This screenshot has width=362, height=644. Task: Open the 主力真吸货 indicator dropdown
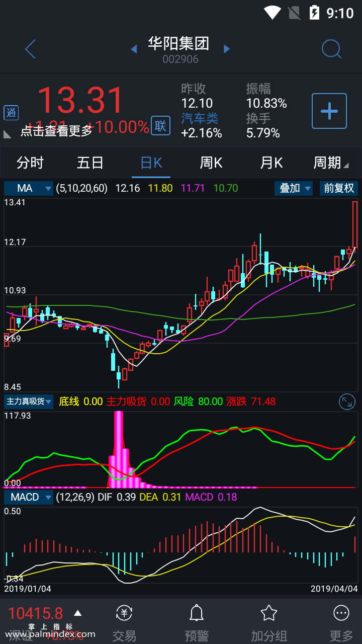tap(29, 401)
